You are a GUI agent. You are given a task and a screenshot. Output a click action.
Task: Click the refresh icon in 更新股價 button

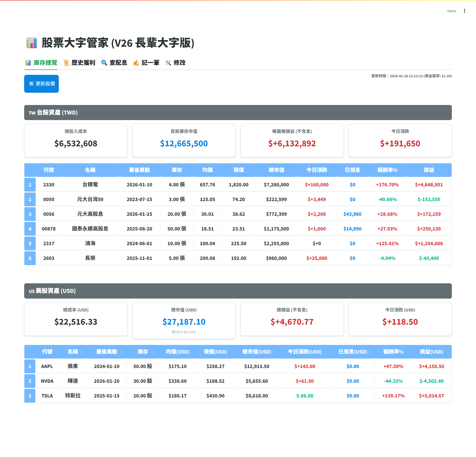31,84
